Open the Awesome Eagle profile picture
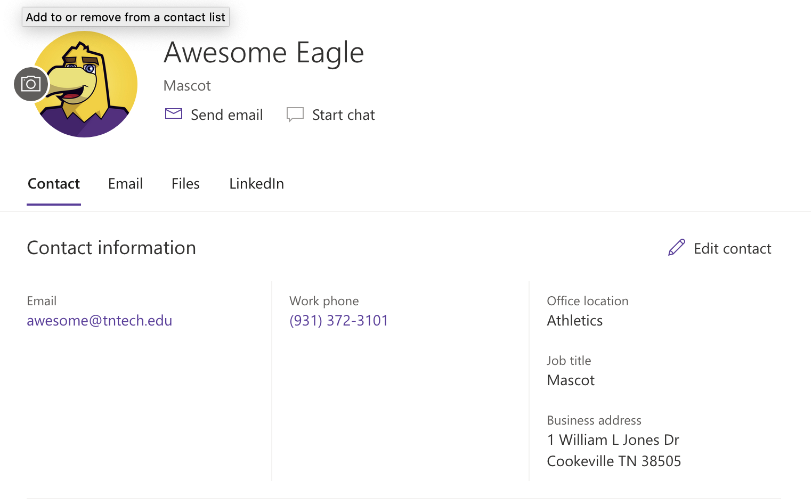Screen dimensions: 812x504 point(91,85)
